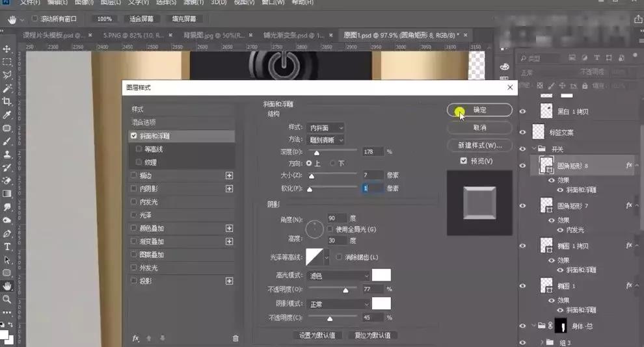Select the Brush tool
This screenshot has height=347, width=644.
(x=7, y=142)
